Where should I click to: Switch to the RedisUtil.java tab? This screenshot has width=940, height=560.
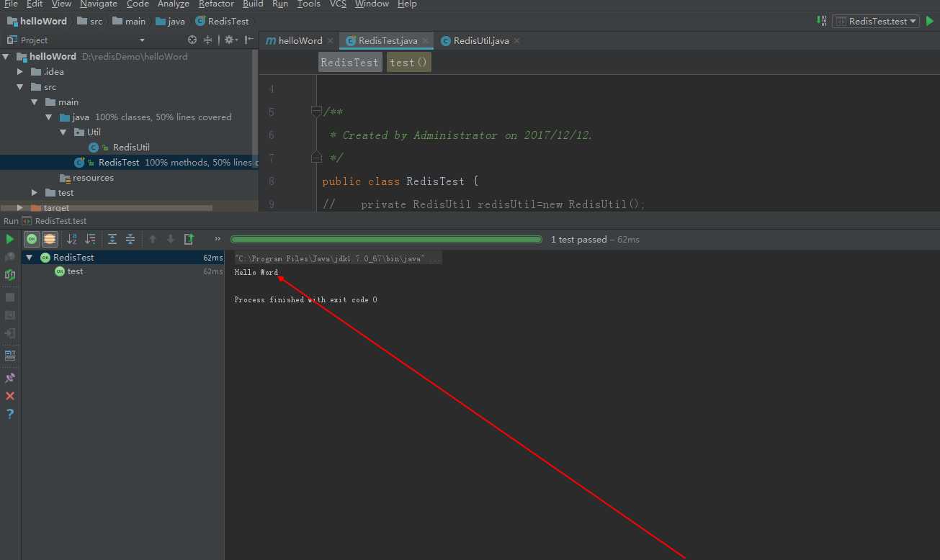pyautogui.click(x=480, y=40)
